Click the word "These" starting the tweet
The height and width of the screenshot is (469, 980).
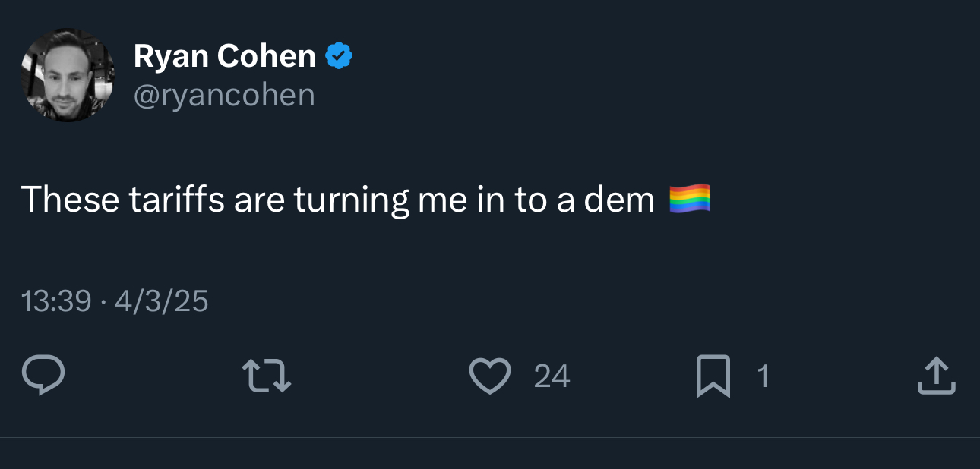point(70,200)
